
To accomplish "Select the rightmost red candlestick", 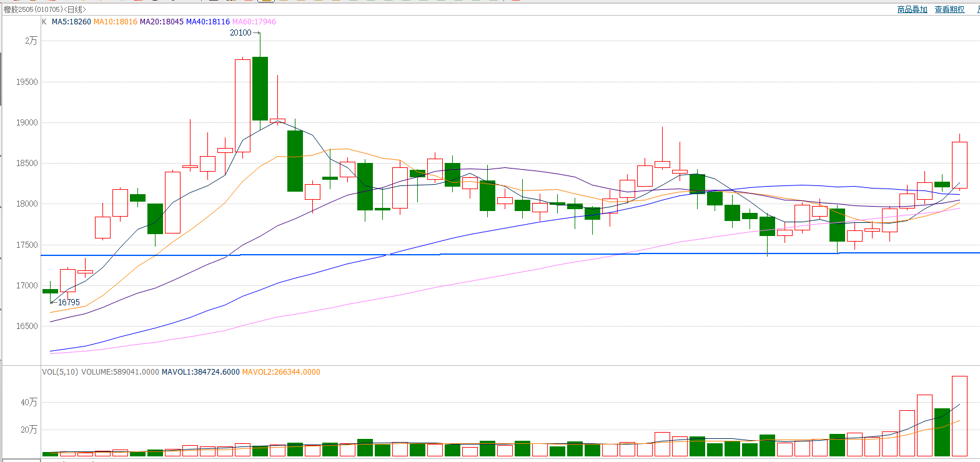I will click(x=959, y=165).
